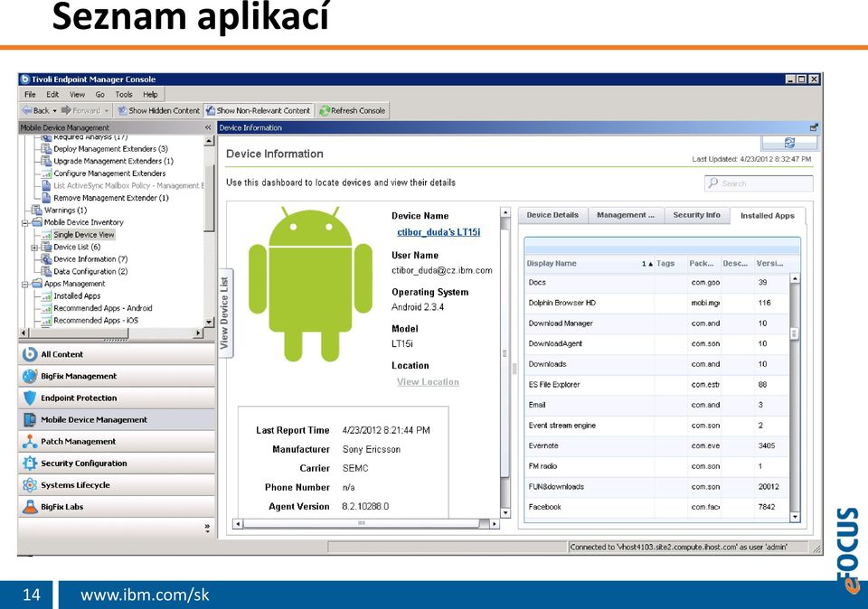Select Remove Management Extender (1) item
Viewport: 868px width, 609px height.
[x=110, y=198]
